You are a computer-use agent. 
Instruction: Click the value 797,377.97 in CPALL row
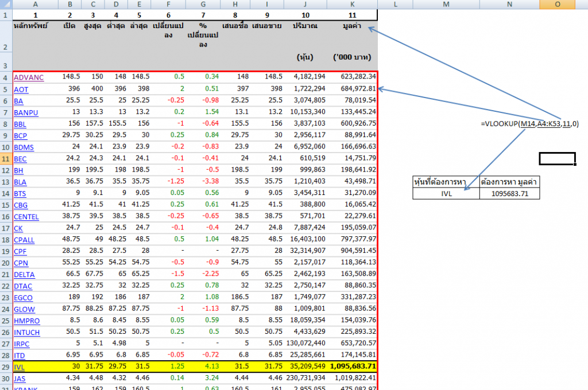point(353,239)
